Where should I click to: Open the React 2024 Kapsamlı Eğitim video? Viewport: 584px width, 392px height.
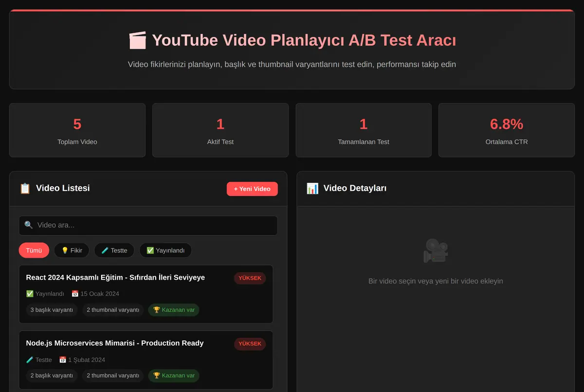(x=146, y=294)
